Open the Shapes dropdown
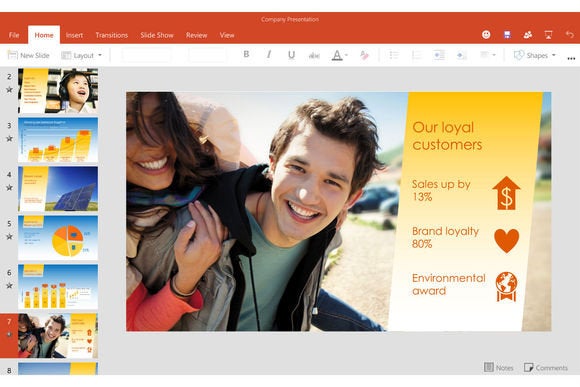This screenshot has width=580, height=387. click(535, 55)
